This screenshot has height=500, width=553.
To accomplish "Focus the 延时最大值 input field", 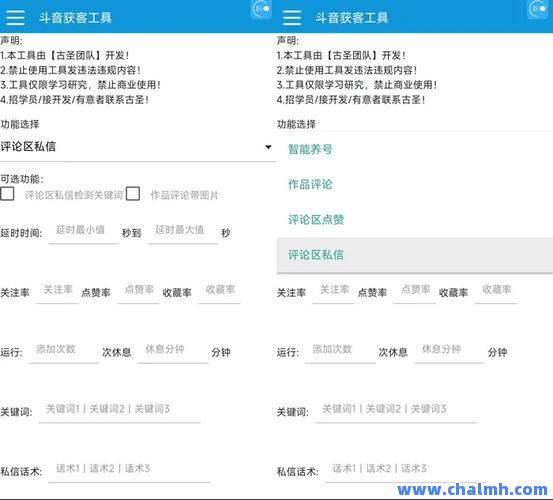I will click(x=183, y=231).
